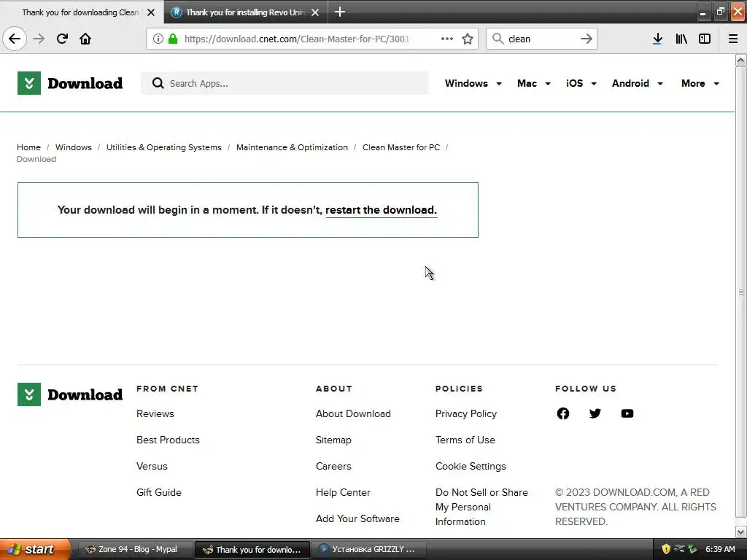Expand the iOS menu dropdown
Screen dimensions: 747x560
click(581, 83)
